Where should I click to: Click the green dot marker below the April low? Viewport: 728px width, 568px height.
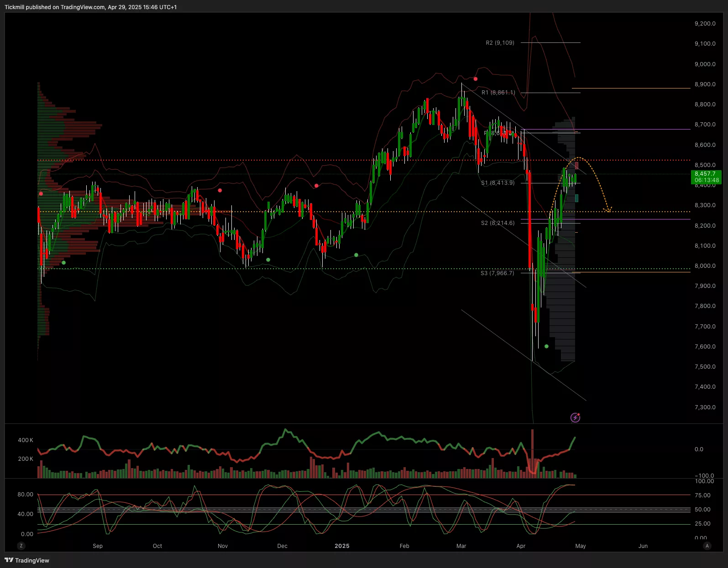pos(546,346)
